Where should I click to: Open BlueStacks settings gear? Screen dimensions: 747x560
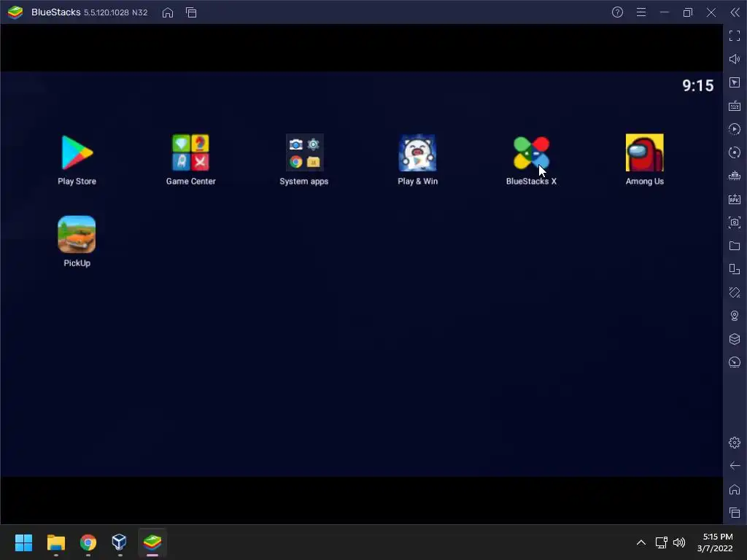(x=735, y=443)
